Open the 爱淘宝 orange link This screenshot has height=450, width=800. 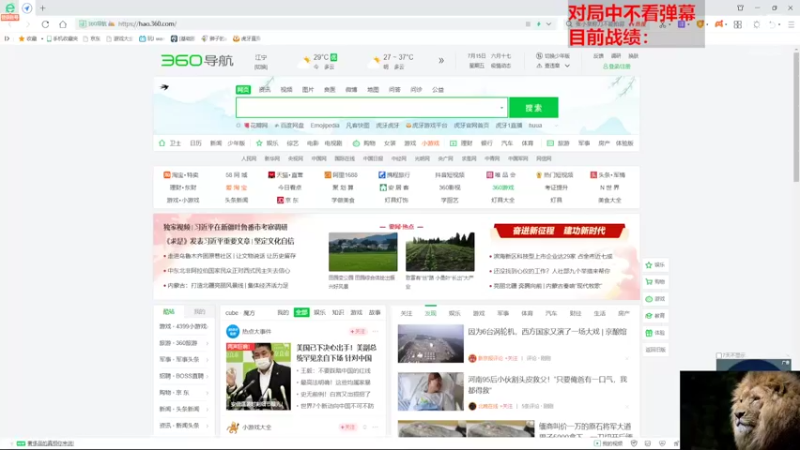tap(236, 188)
